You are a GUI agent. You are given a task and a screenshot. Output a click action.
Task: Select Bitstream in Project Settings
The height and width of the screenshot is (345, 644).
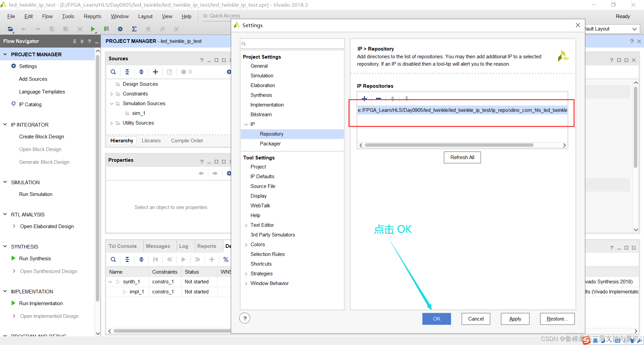pos(261,115)
